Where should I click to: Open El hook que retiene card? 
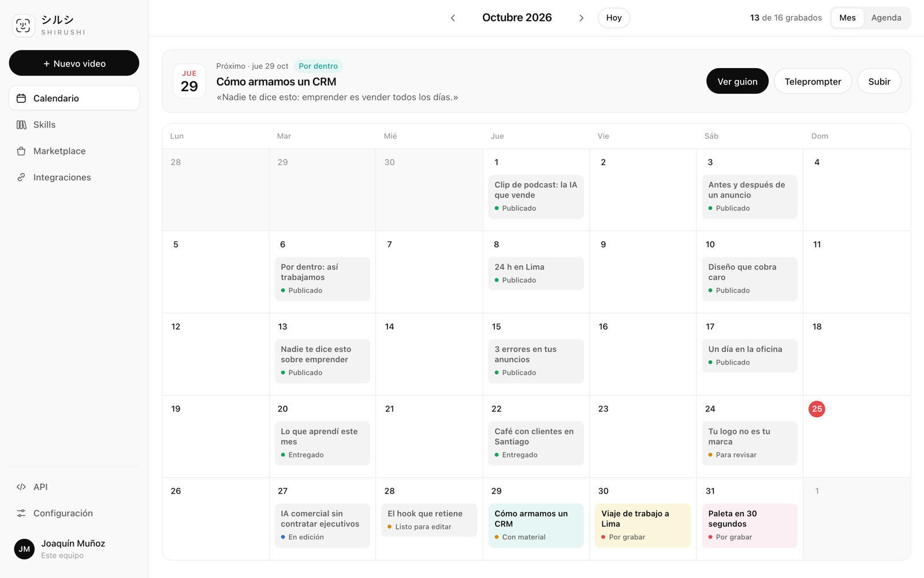(429, 520)
